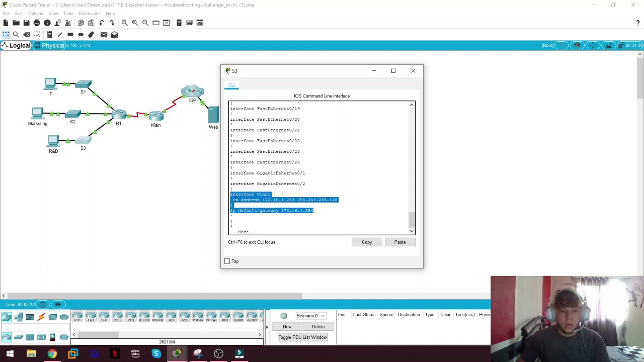Click the New file toolbar icon
644x362 pixels.
coord(5,23)
